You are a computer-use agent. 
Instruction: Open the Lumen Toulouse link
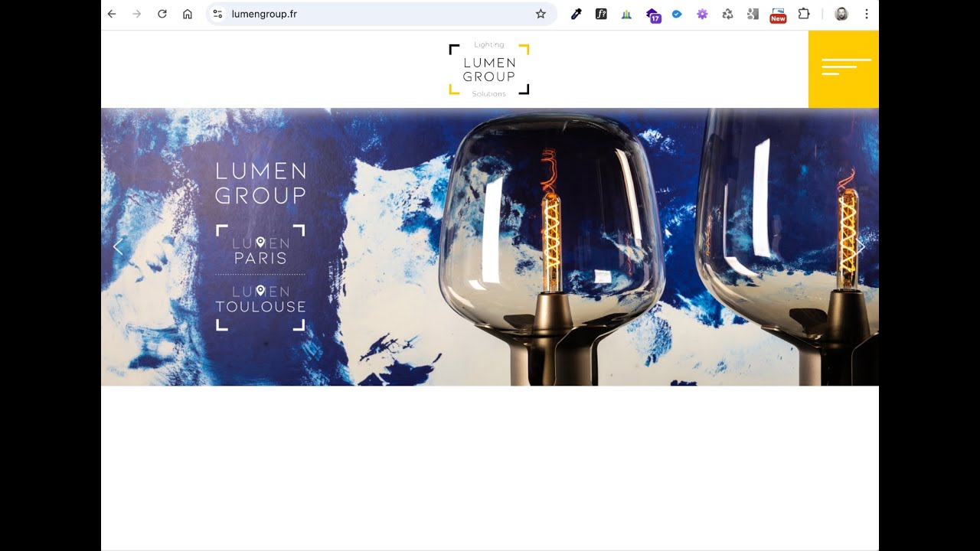point(260,298)
